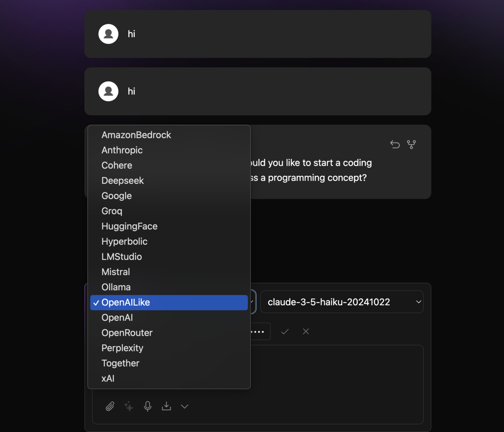504x432 pixels.
Task: Select OpenRouter provider option
Action: click(x=127, y=333)
